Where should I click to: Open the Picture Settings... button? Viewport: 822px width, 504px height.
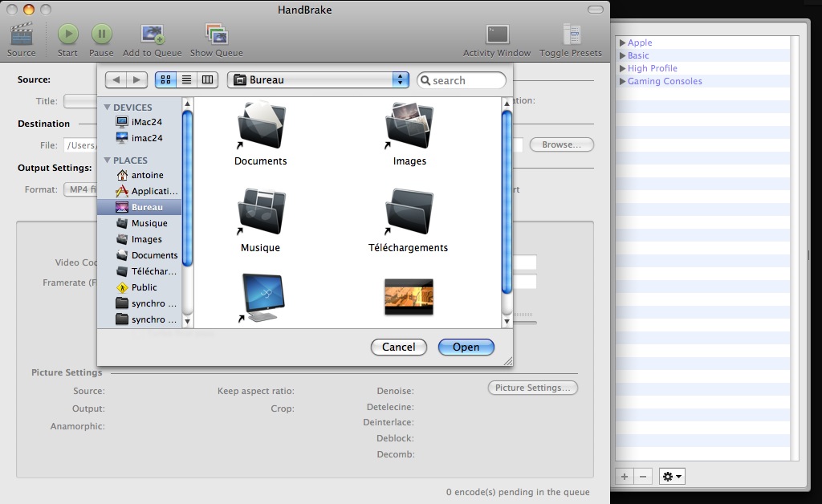[533, 388]
